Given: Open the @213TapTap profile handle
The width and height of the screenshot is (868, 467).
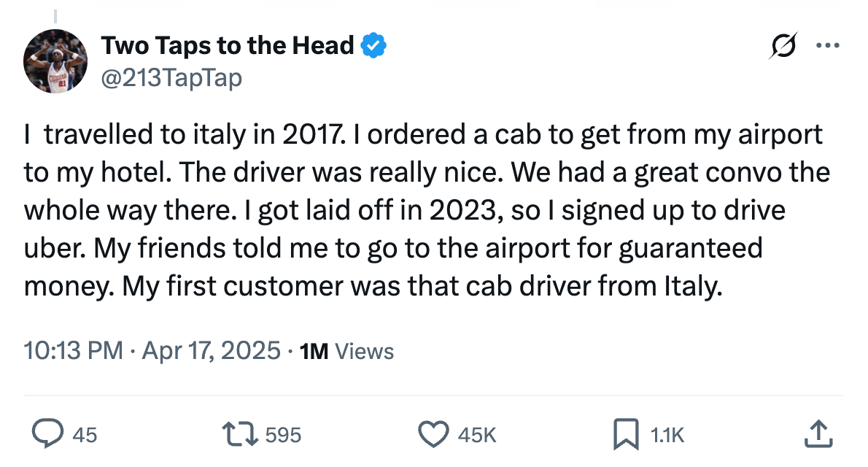Looking at the screenshot, I should click(173, 77).
